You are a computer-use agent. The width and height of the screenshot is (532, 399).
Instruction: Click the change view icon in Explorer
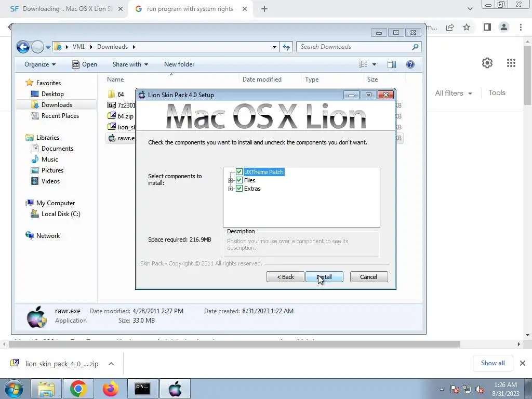point(363,64)
